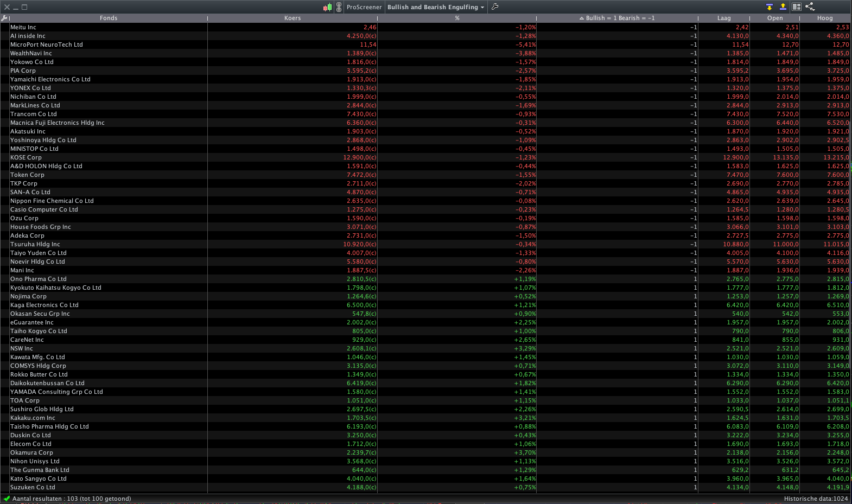The width and height of the screenshot is (852, 504).
Task: Select CareNet Inc in the list
Action: coord(27,340)
